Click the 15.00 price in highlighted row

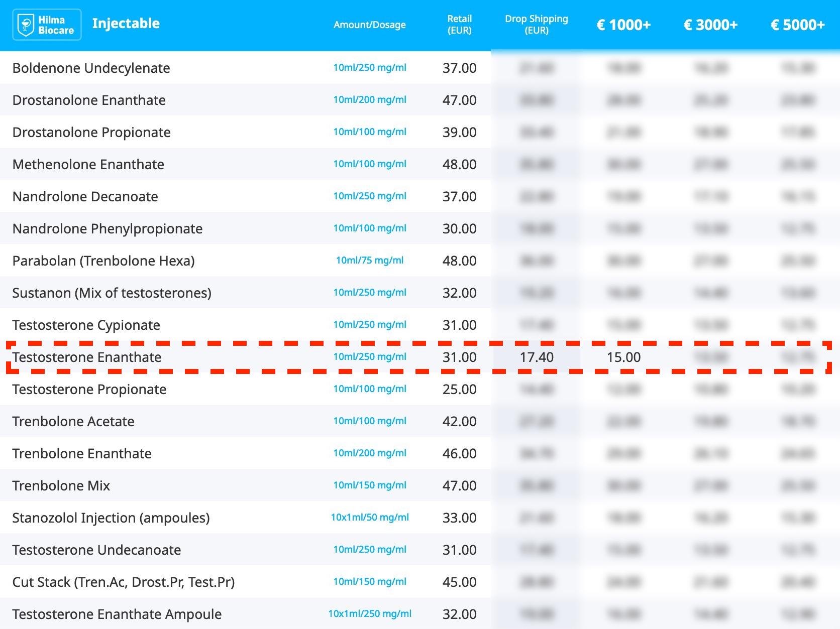(623, 357)
